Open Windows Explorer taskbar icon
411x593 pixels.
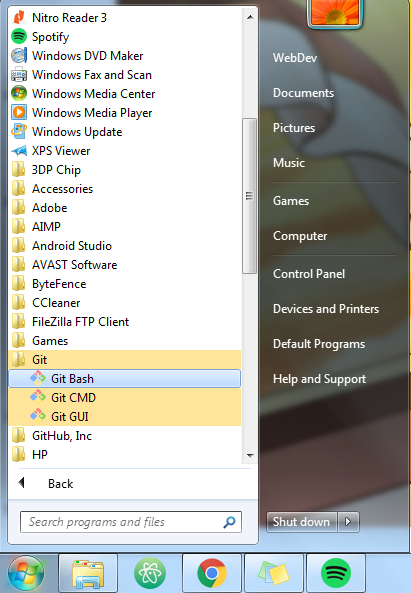click(88, 573)
